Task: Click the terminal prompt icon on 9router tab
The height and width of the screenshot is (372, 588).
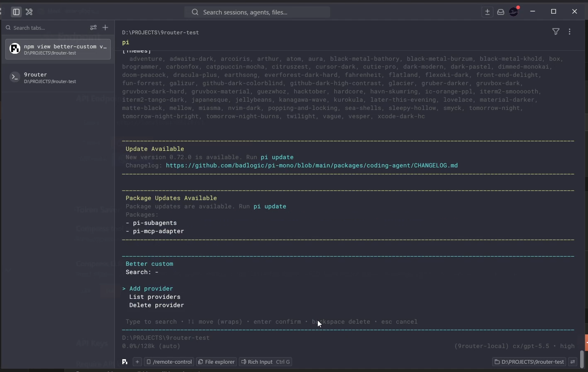Action: coord(15,77)
